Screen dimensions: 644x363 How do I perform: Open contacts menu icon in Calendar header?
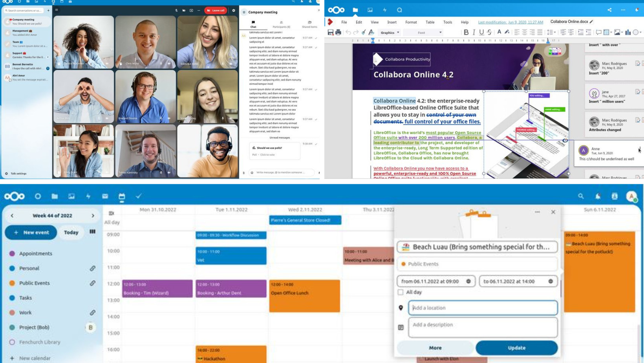tap(615, 196)
